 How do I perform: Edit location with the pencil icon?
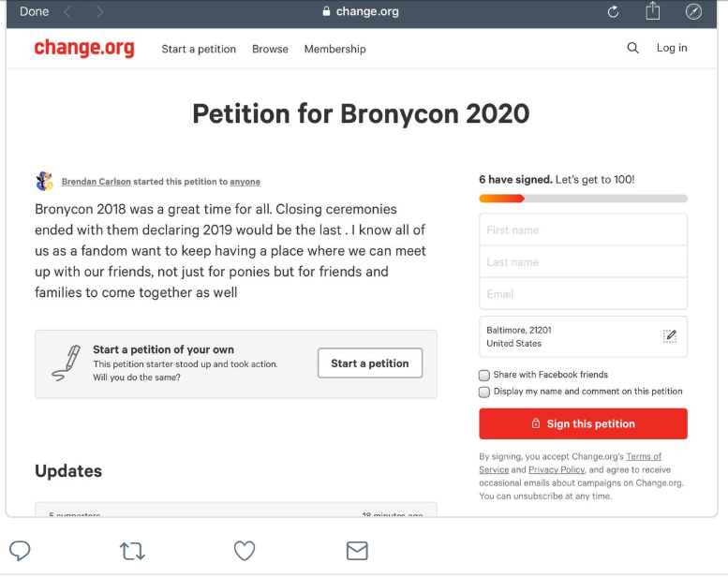coord(670,336)
